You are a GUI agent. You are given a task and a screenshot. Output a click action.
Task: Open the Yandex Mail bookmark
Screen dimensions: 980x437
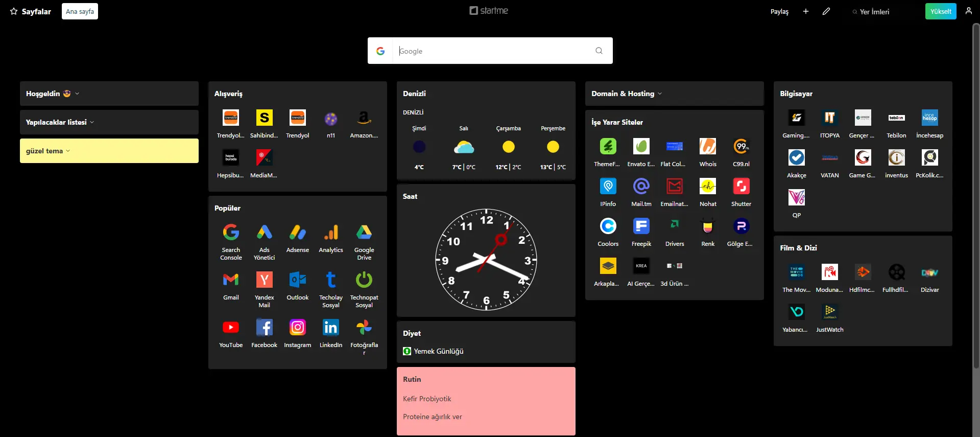coord(264,280)
